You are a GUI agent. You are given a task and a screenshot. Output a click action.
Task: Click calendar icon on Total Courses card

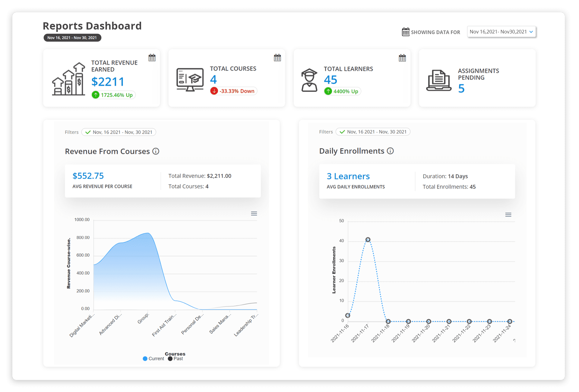(x=277, y=58)
